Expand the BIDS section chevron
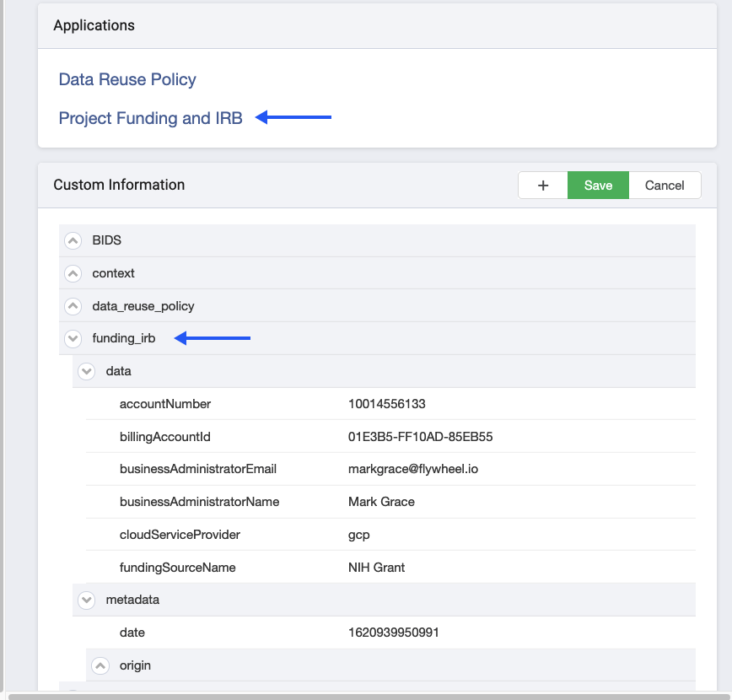 click(73, 240)
